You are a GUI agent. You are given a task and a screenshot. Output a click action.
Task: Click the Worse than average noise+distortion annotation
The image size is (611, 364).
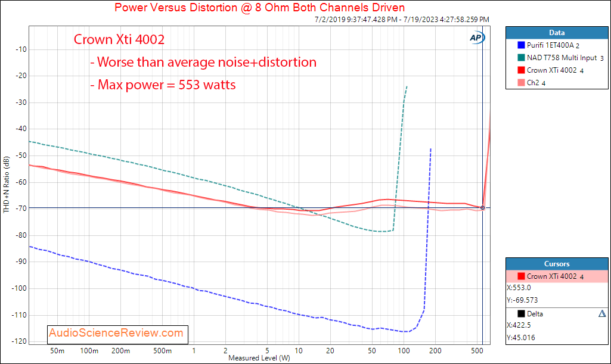[x=203, y=63]
